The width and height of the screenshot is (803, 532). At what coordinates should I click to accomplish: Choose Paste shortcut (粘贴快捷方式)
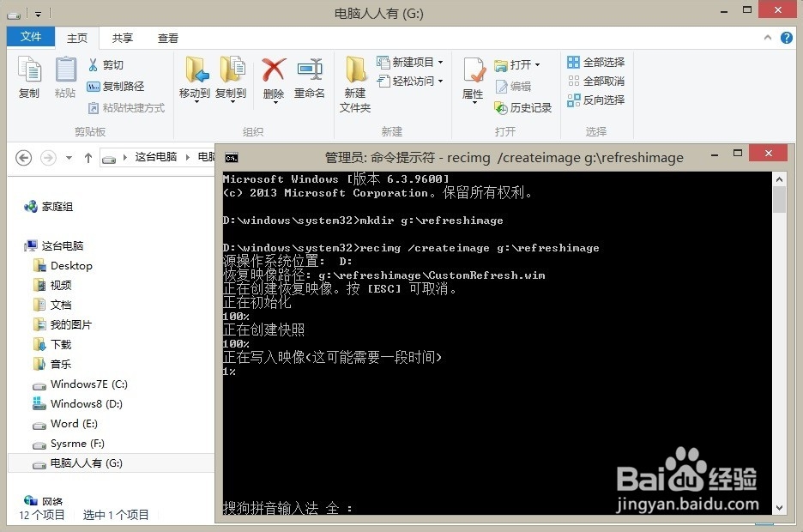coord(126,108)
